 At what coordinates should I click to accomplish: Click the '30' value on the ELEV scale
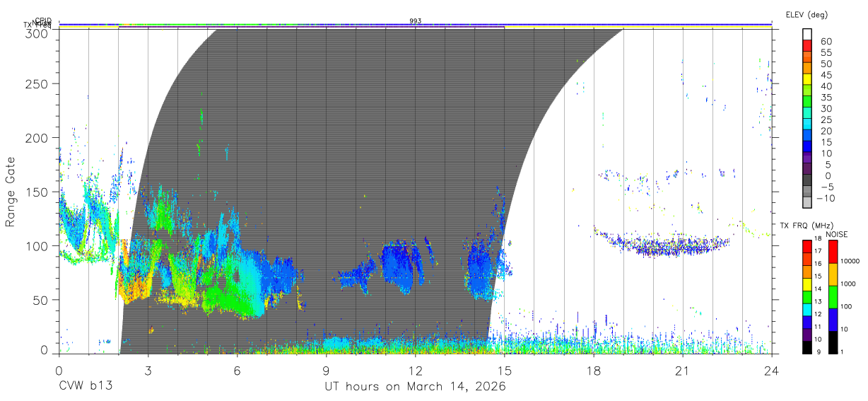click(x=826, y=109)
